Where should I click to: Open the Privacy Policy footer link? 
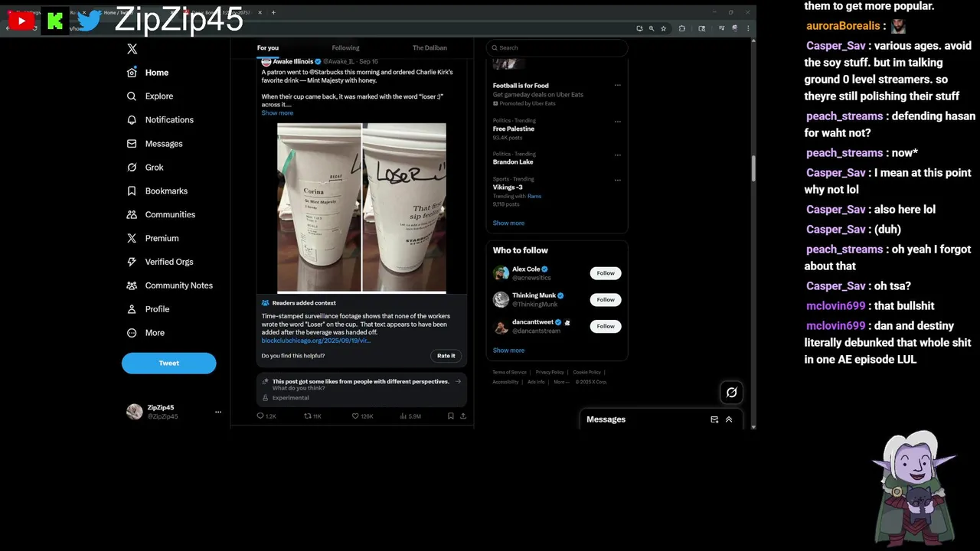pos(550,373)
